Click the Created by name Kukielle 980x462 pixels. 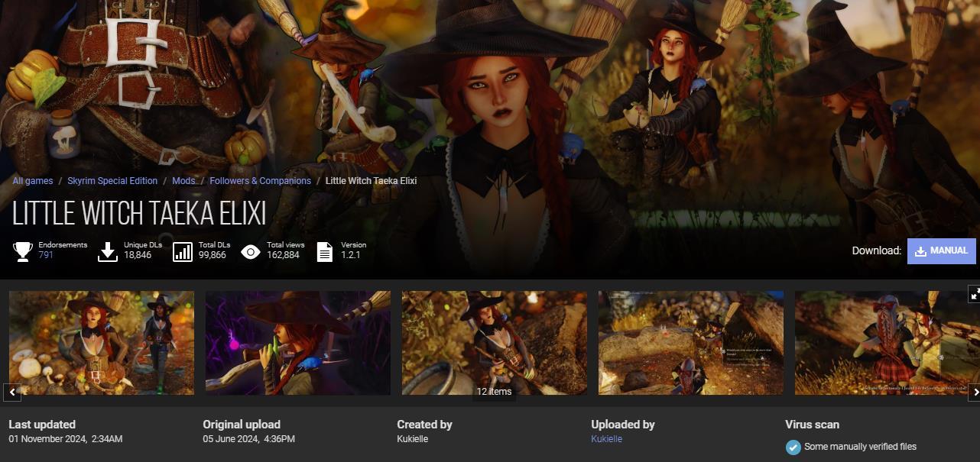click(x=413, y=439)
